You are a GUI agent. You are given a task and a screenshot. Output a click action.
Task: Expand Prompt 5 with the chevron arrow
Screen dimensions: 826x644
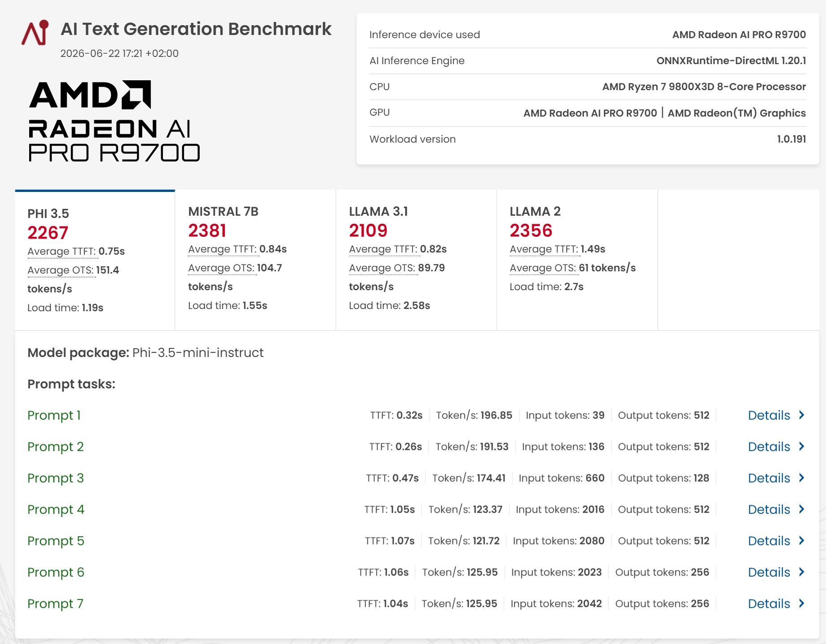[x=802, y=540]
